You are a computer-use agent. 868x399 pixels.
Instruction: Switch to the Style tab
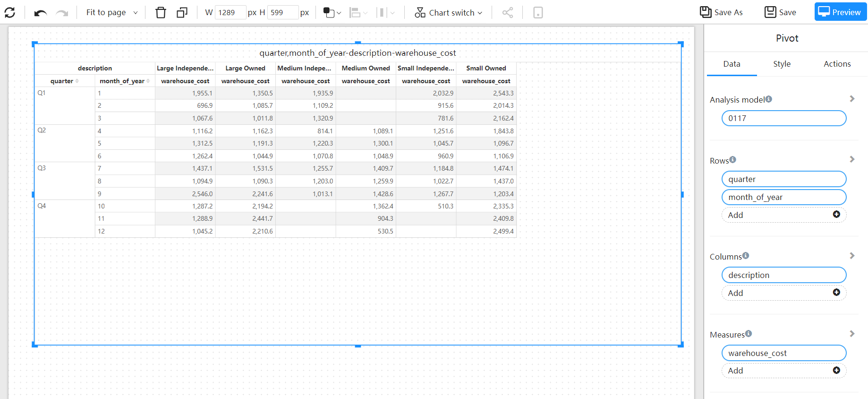pos(782,64)
